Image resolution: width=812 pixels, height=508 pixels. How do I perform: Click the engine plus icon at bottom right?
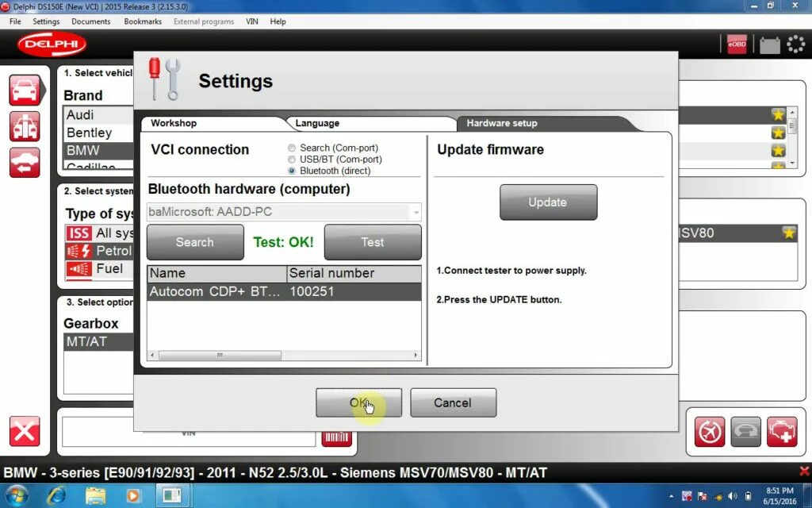782,431
